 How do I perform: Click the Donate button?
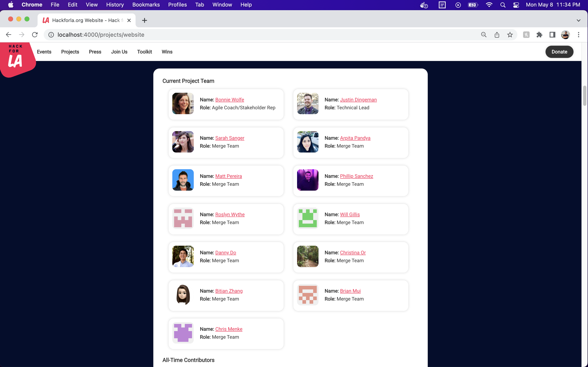point(559,52)
